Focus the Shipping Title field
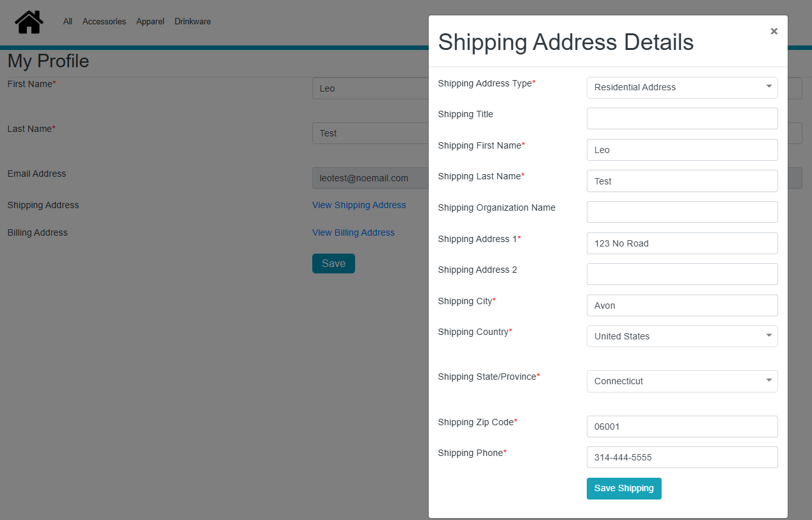The height and width of the screenshot is (520, 812). pyautogui.click(x=681, y=118)
